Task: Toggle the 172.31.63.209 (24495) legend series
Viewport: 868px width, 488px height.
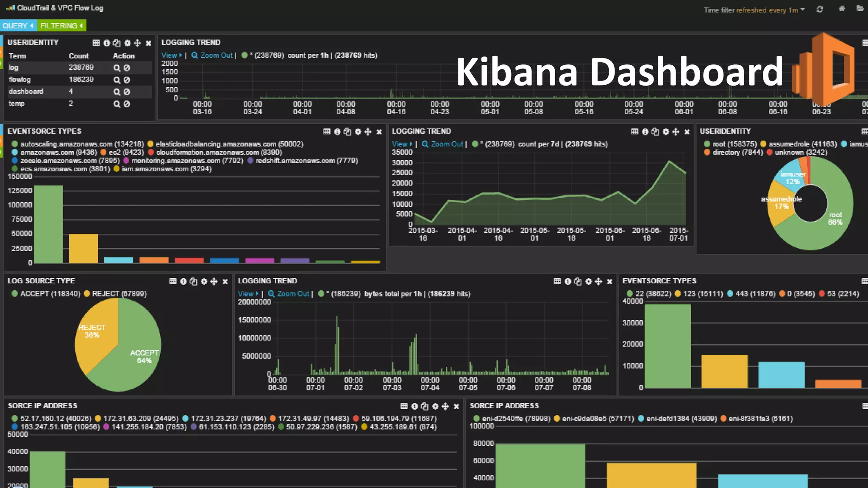Action: pos(136,419)
